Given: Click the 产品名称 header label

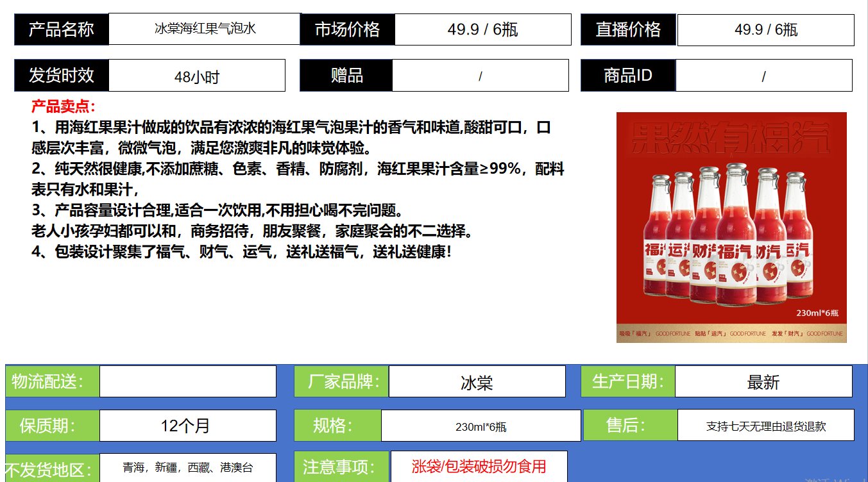Looking at the screenshot, I should [x=62, y=29].
